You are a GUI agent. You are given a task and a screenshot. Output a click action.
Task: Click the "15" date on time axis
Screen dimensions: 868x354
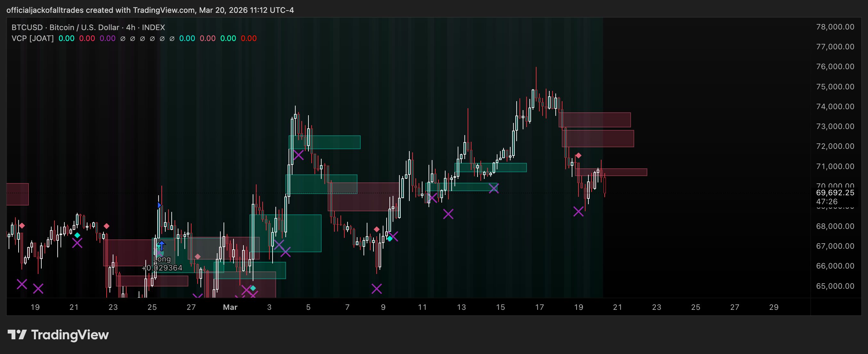pyautogui.click(x=500, y=307)
